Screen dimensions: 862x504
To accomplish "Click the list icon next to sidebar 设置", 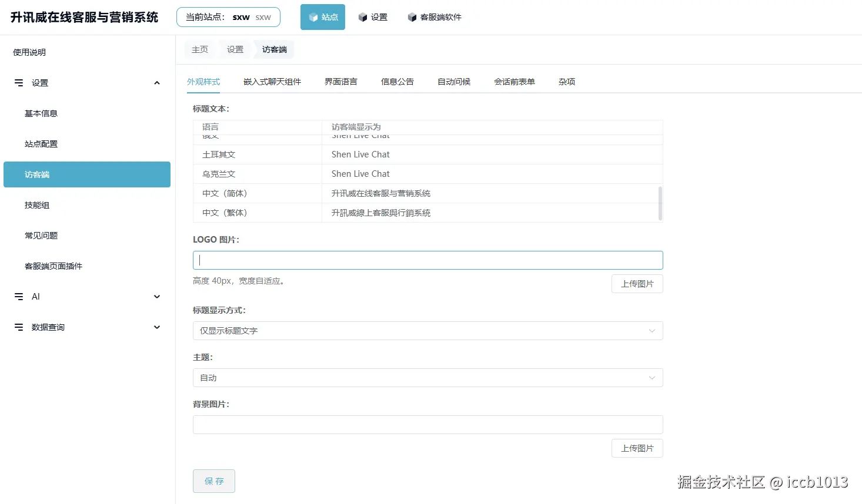I will 18,82.
